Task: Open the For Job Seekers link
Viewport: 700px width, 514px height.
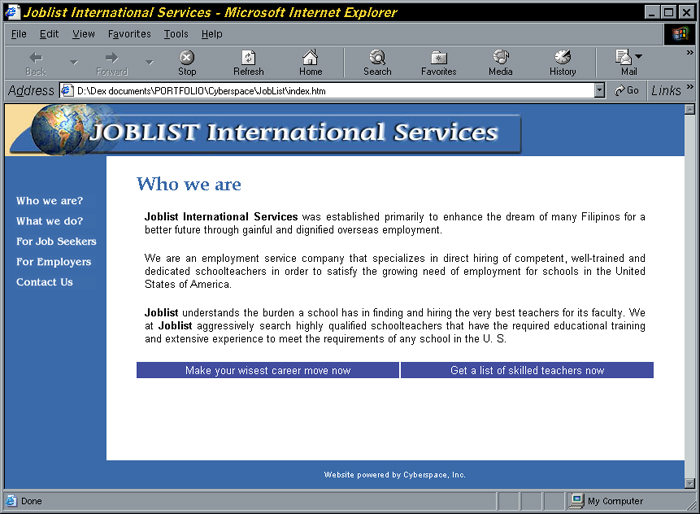Action: click(56, 241)
